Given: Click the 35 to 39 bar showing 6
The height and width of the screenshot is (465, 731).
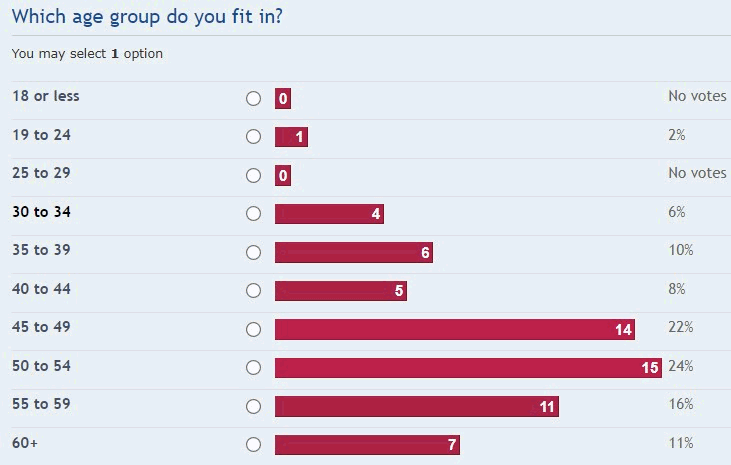Looking at the screenshot, I should pos(354,252).
